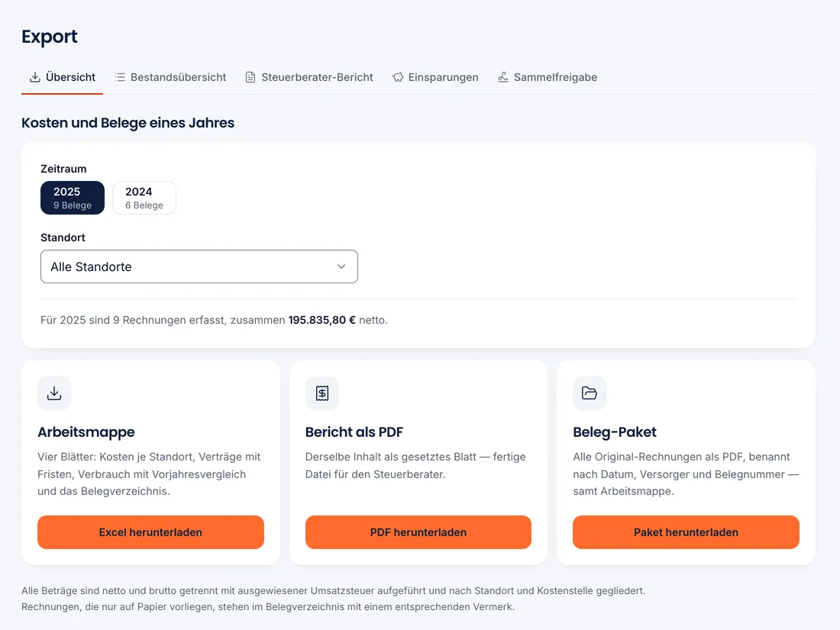Click the total amount 195.835,80 €
Image resolution: width=840 pixels, height=630 pixels.
[322, 320]
